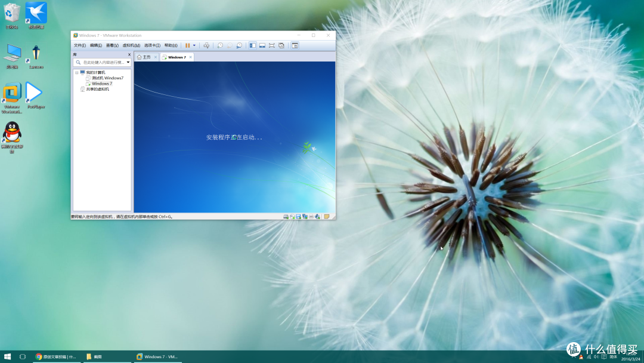Open the 帮助(H) menu
Image resolution: width=644 pixels, height=363 pixels.
click(171, 45)
